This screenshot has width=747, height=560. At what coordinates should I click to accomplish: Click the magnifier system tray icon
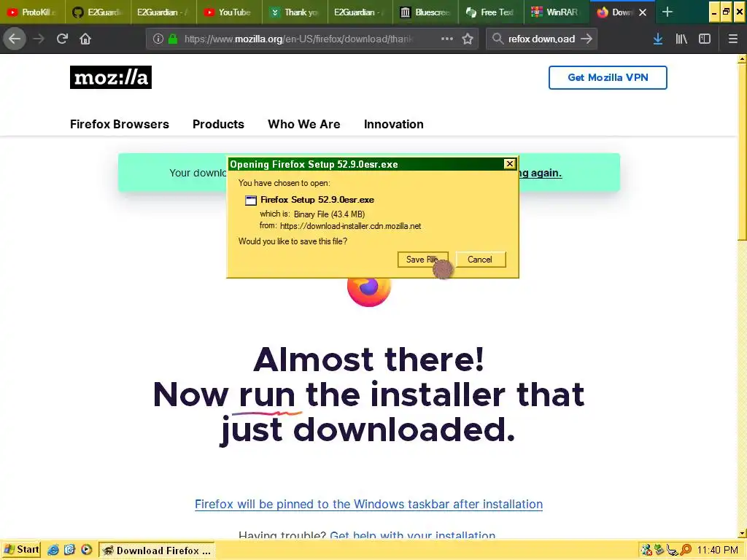686,550
